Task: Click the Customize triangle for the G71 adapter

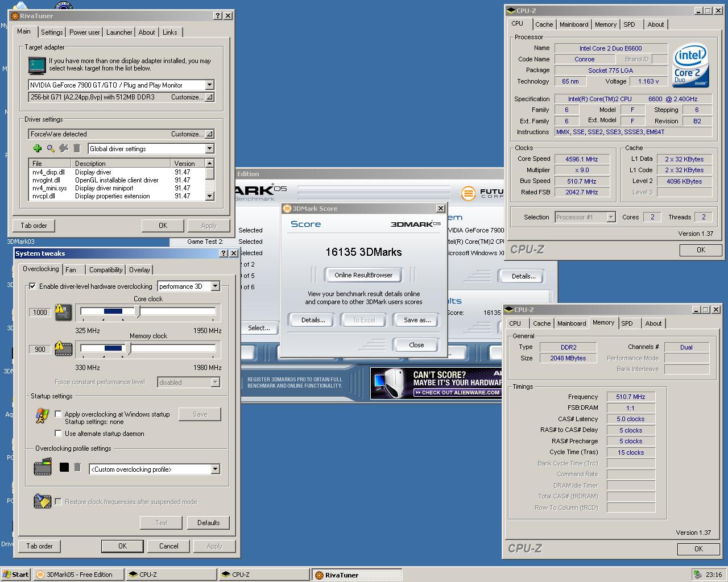Action: click(x=210, y=97)
